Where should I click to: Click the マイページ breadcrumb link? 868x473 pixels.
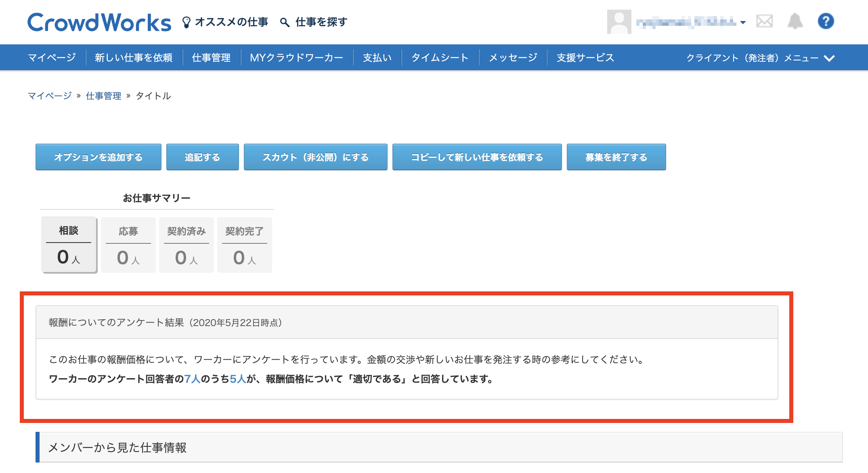[x=49, y=96]
